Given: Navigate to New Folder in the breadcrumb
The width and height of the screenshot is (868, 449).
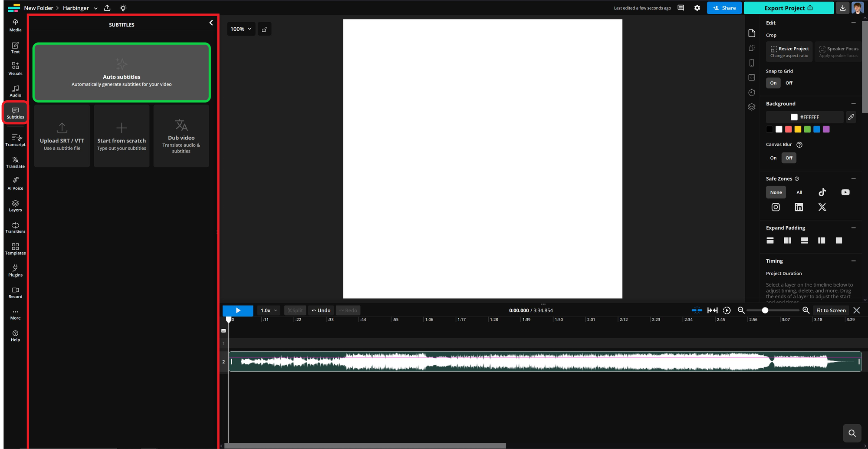Looking at the screenshot, I should 38,8.
